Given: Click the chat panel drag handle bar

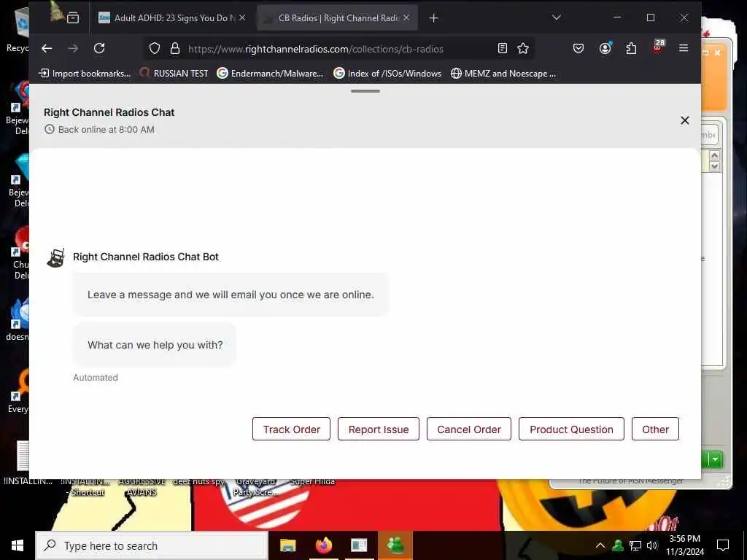Looking at the screenshot, I should 365,91.
